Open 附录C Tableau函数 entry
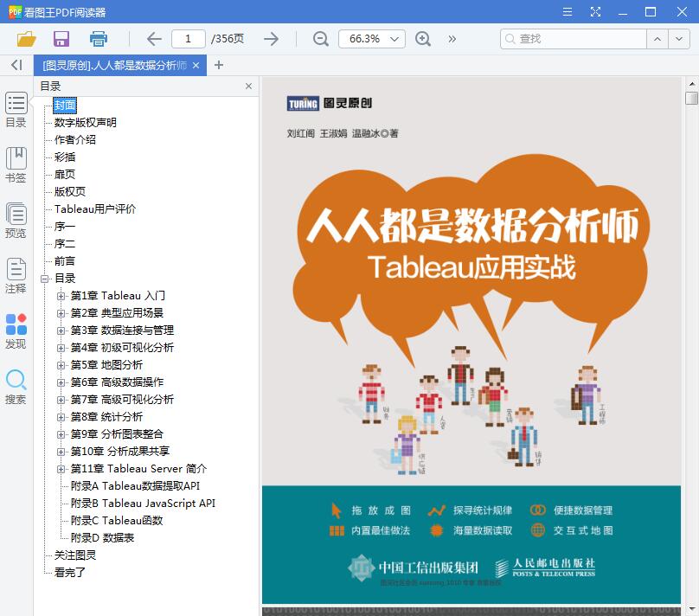Screen dimensions: 699x616 click(117, 521)
